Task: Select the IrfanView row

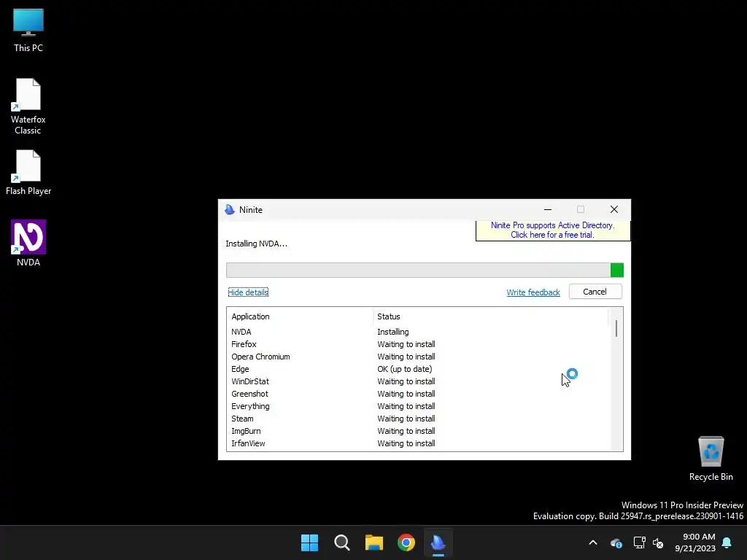Action: pos(418,443)
